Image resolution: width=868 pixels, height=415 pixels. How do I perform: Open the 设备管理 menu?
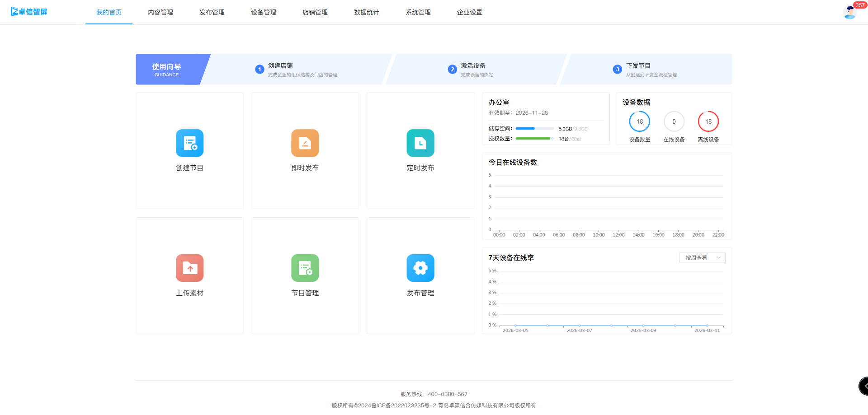pos(264,12)
